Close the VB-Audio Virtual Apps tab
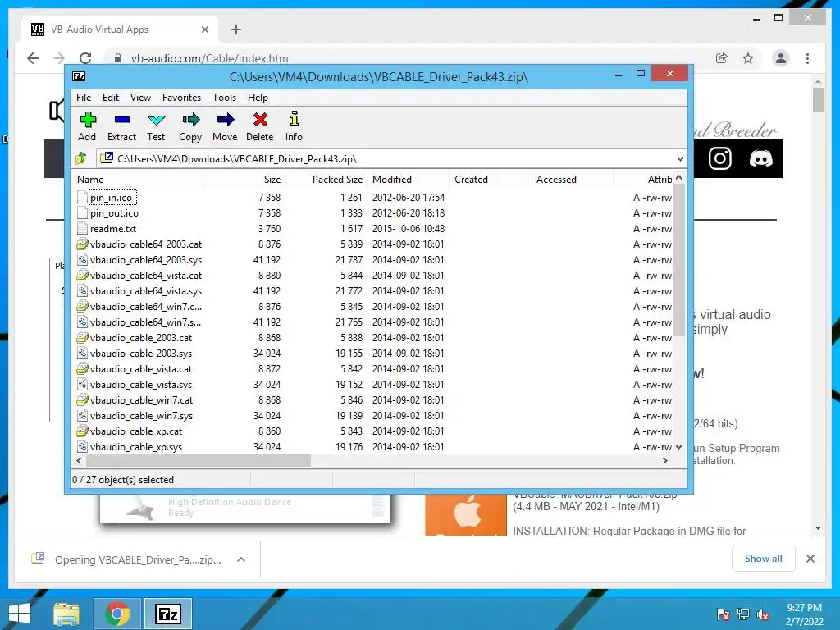This screenshot has height=630, width=840. (x=204, y=30)
